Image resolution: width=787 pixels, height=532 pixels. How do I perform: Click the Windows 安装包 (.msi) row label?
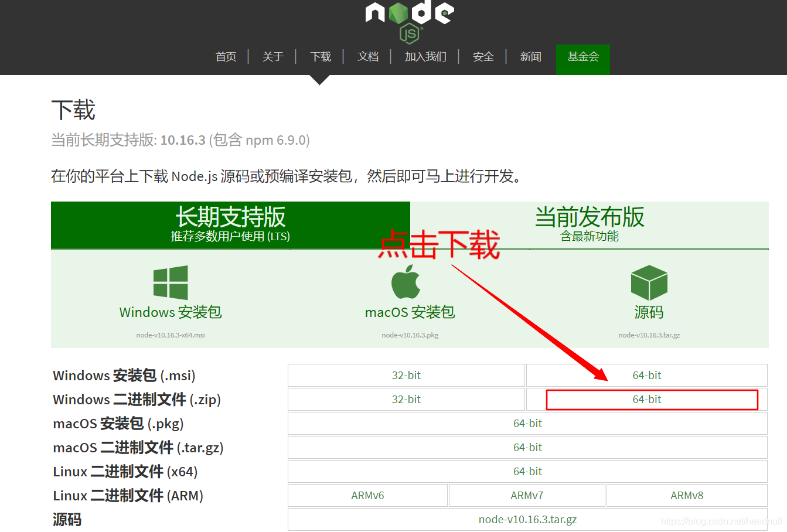coord(124,376)
